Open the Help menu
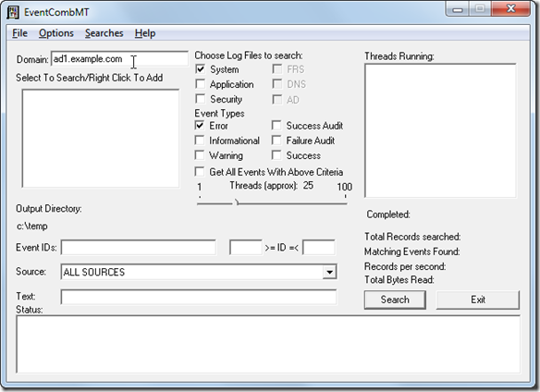540x392 pixels. pyautogui.click(x=145, y=33)
